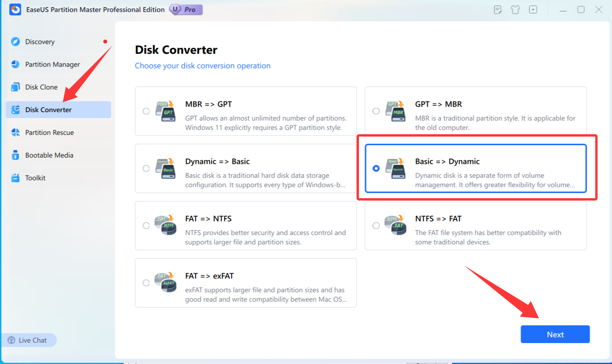612x364 pixels.
Task: Select the Basic => Dynamic radio button
Action: pos(376,168)
